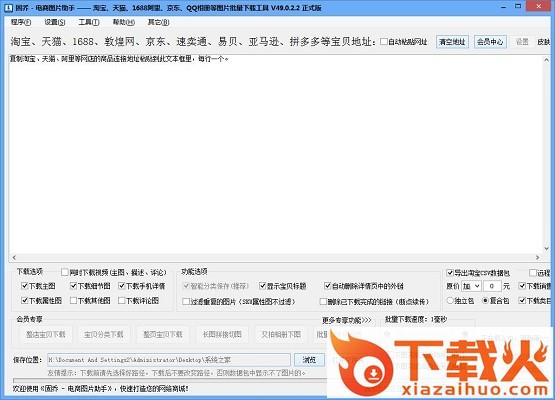Click inside the product URL text area
555x400 pixels.
coord(276,154)
